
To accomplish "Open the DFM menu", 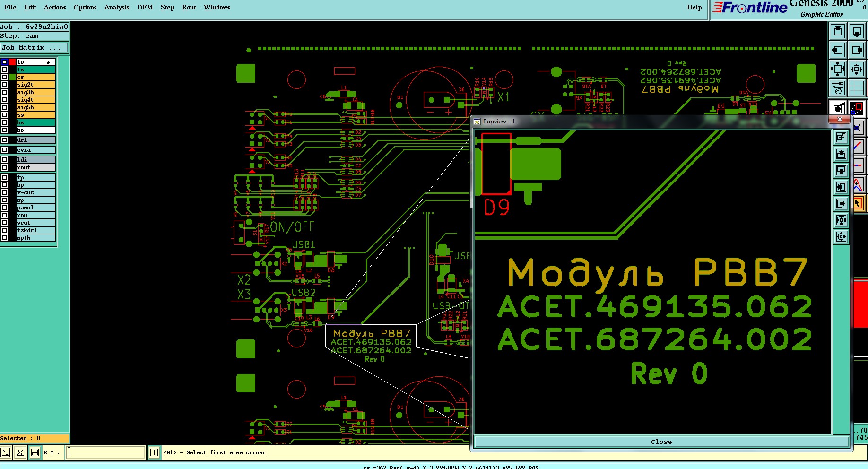I will pyautogui.click(x=145, y=7).
